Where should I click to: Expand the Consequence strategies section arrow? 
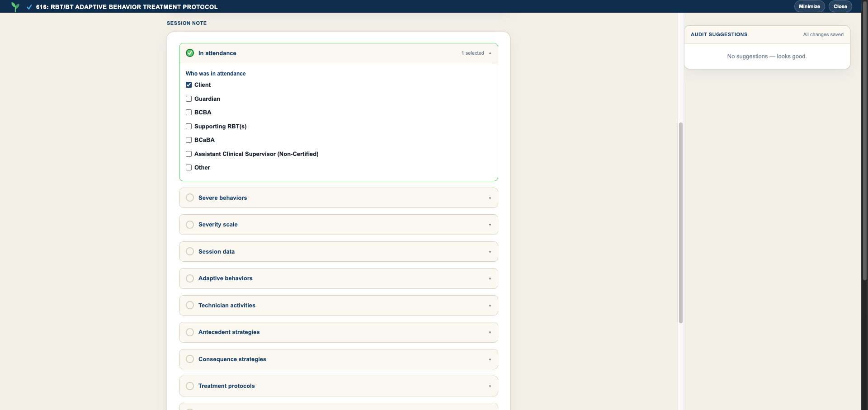490,359
